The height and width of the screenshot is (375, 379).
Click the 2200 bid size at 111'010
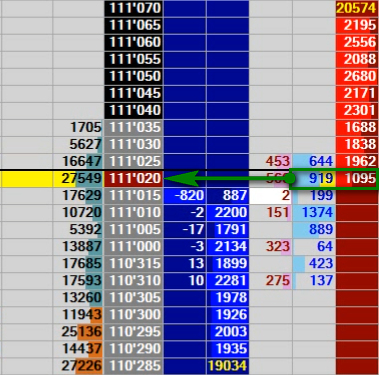pyautogui.click(x=228, y=212)
